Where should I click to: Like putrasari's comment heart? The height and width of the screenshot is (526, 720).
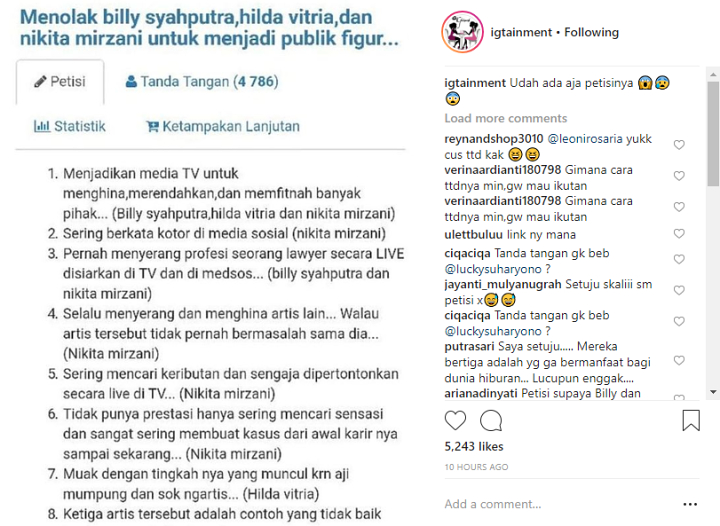pos(679,360)
